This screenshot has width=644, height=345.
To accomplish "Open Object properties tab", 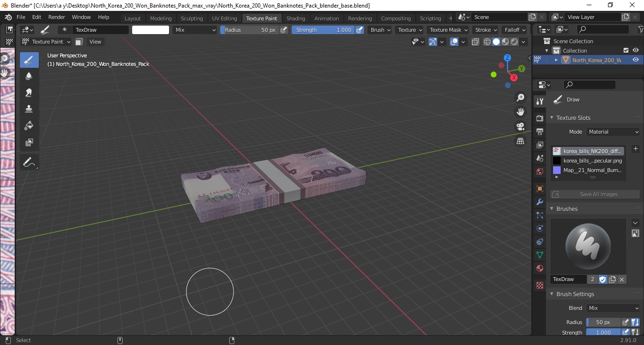I will [539, 189].
